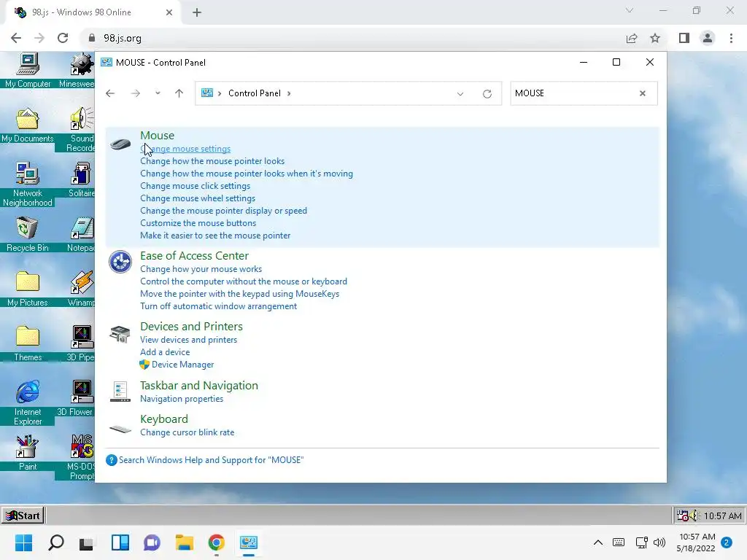
Task: Launch 3D Flower screensaver icon
Action: click(x=76, y=399)
